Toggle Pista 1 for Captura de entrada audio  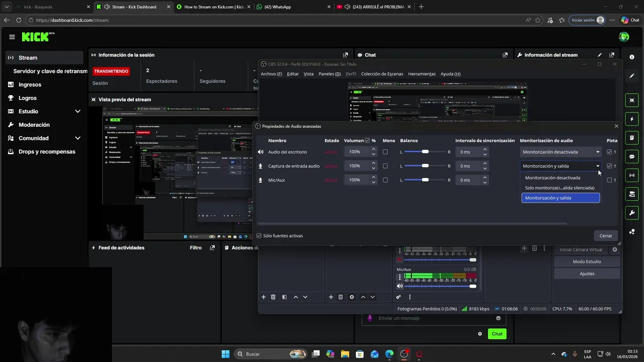pos(610,166)
